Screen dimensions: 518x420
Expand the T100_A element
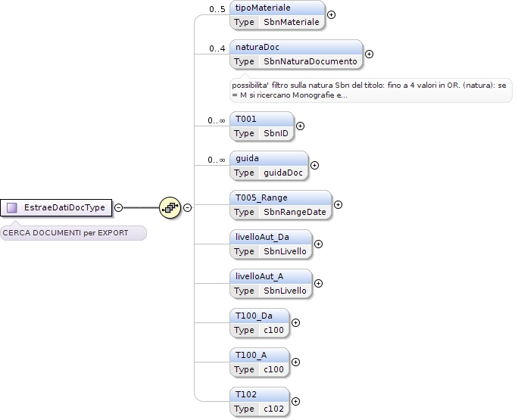295,362
